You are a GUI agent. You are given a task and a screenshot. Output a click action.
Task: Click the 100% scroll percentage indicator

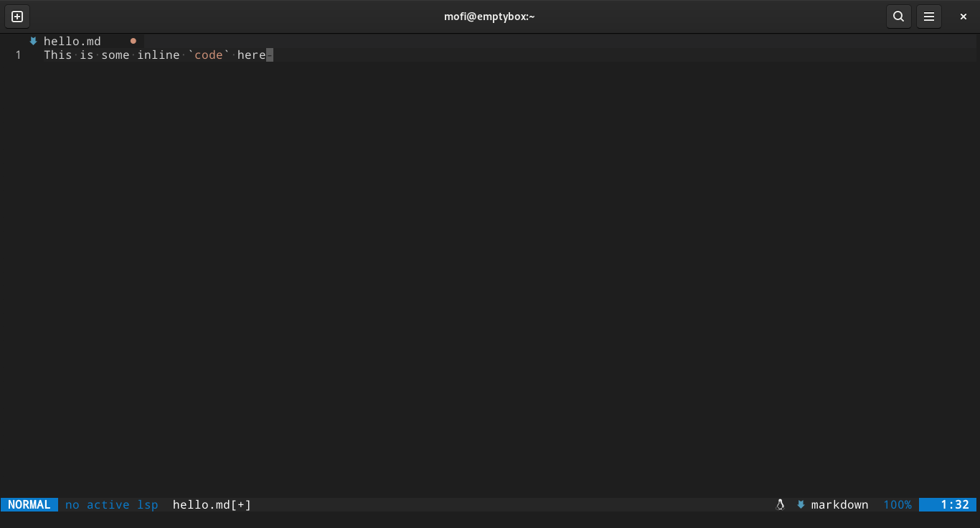click(897, 504)
